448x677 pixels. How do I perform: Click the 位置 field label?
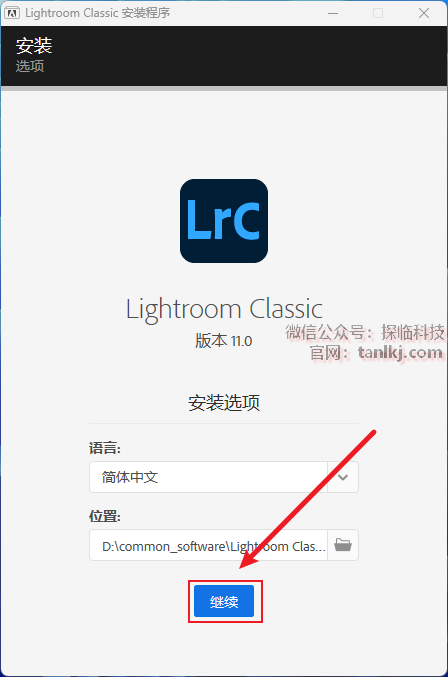[105, 516]
